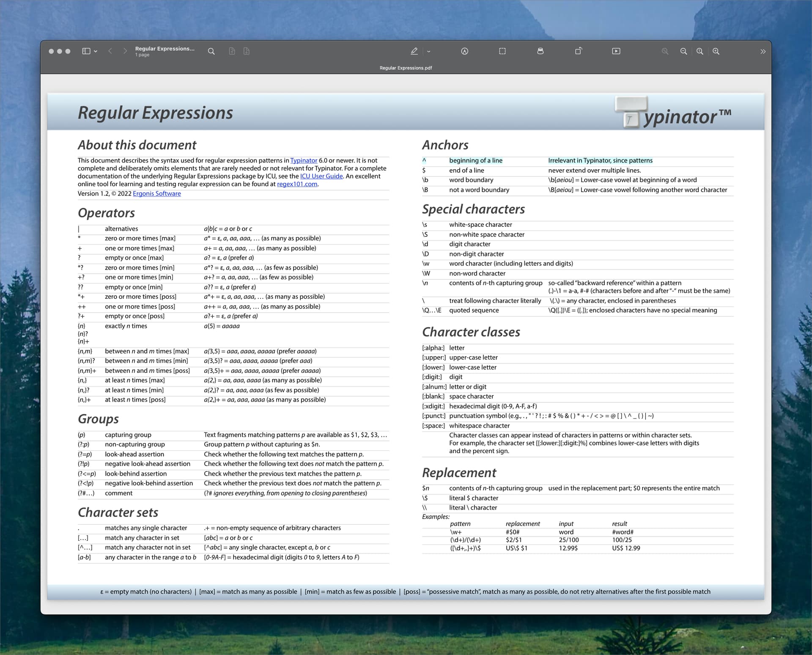Click the zoom in magnifier
Screen dimensions: 812x655
[716, 51]
